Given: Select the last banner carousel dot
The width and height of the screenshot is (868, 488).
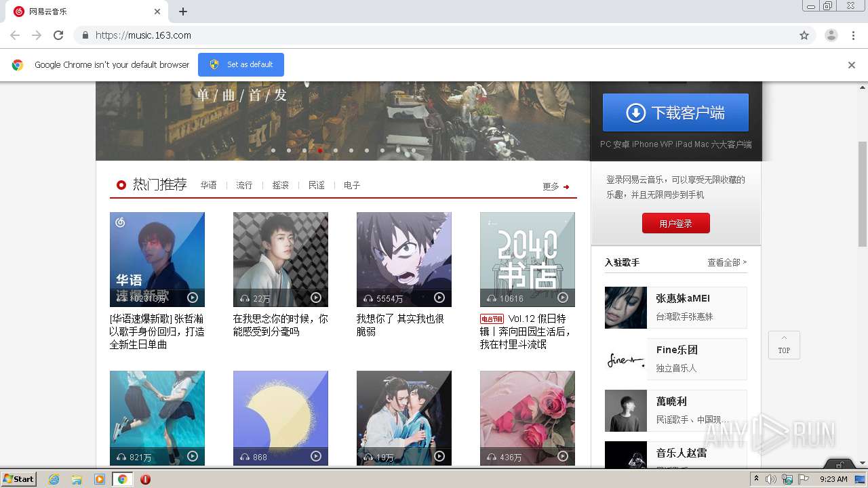Looking at the screenshot, I should coord(413,150).
